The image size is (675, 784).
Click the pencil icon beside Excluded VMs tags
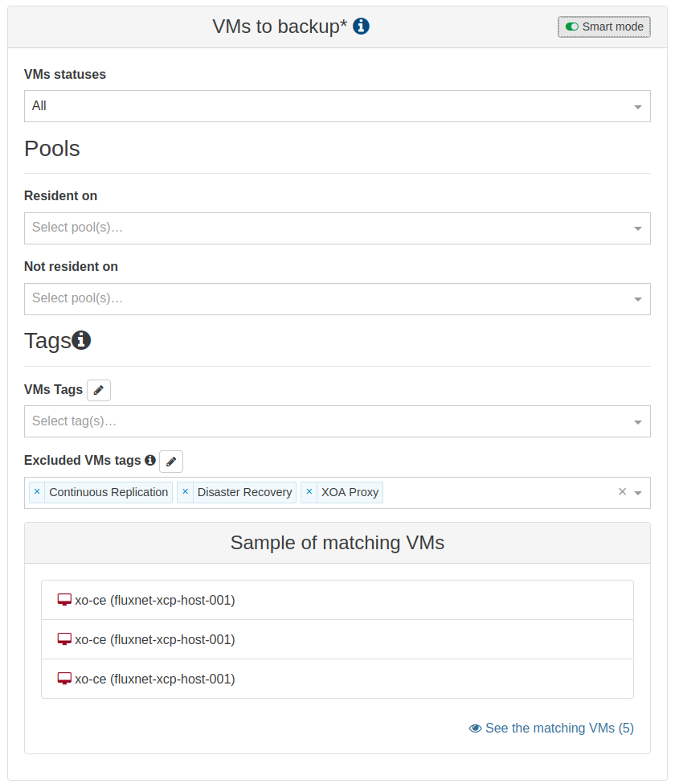pyautogui.click(x=171, y=462)
